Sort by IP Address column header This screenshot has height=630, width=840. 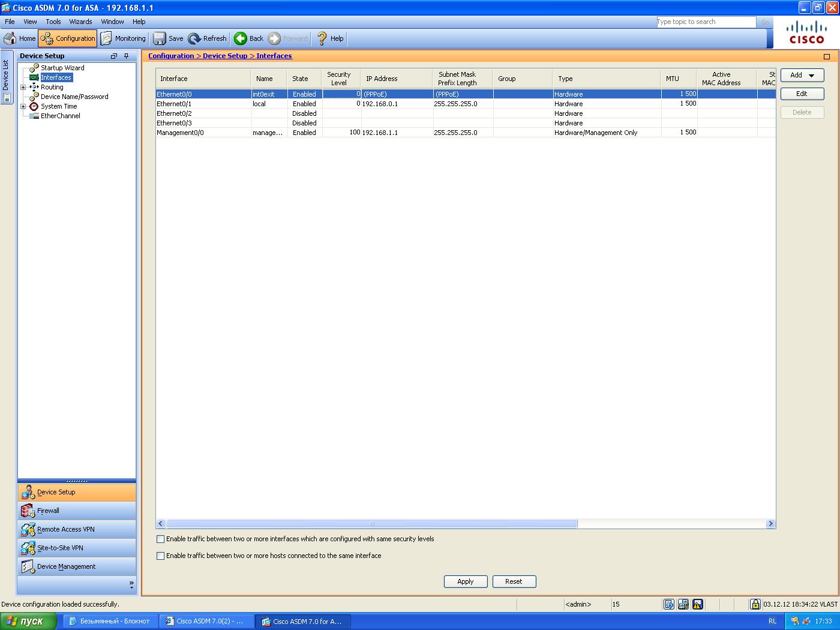click(396, 79)
